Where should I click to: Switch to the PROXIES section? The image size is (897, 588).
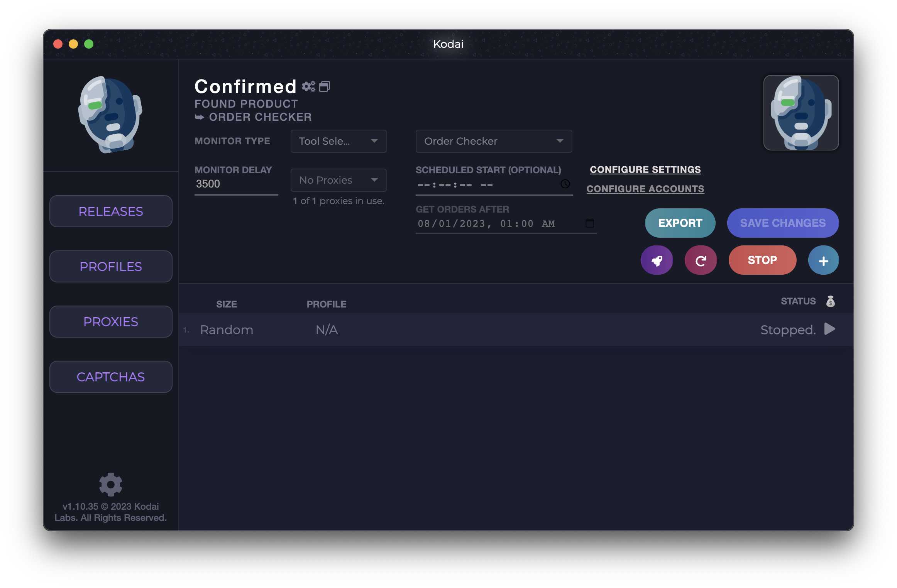tap(111, 322)
